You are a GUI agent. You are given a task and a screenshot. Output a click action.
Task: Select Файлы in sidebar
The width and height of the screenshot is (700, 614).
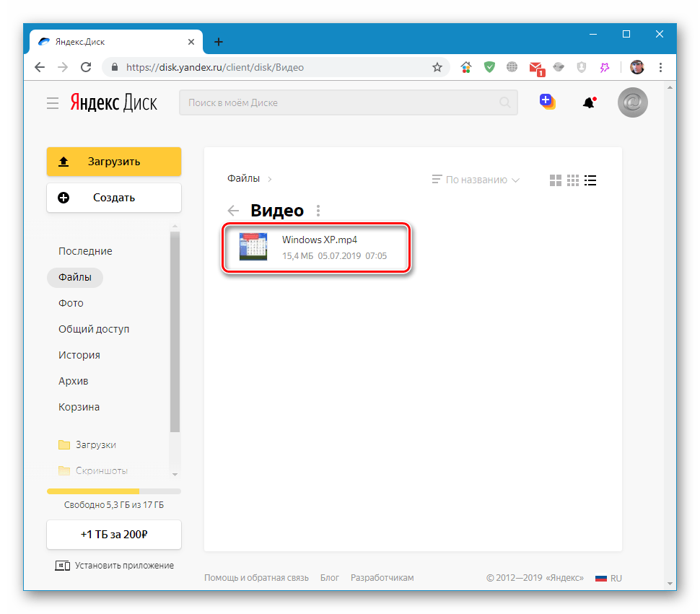(x=75, y=277)
